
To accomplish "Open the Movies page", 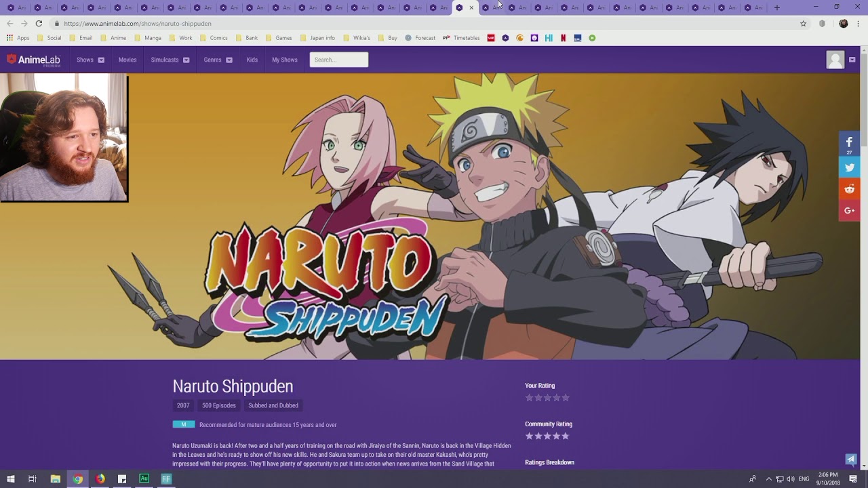I will click(x=127, y=60).
